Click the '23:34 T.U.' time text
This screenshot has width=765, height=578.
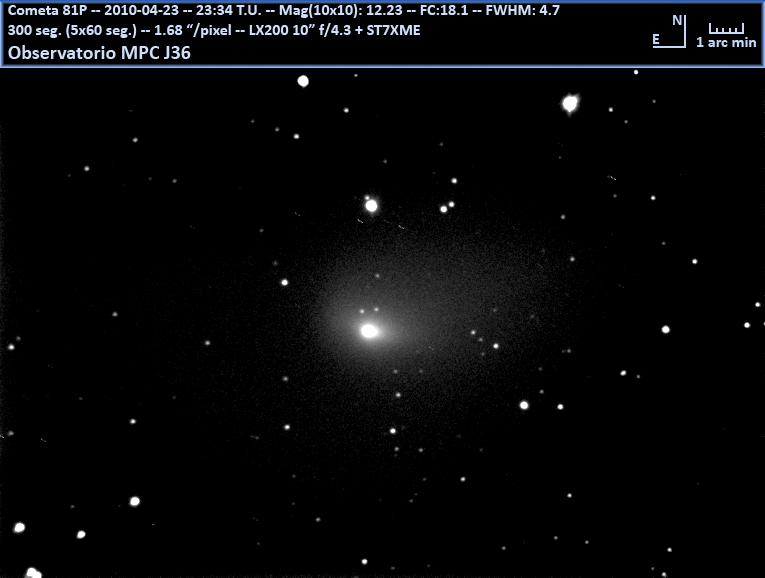click(229, 10)
